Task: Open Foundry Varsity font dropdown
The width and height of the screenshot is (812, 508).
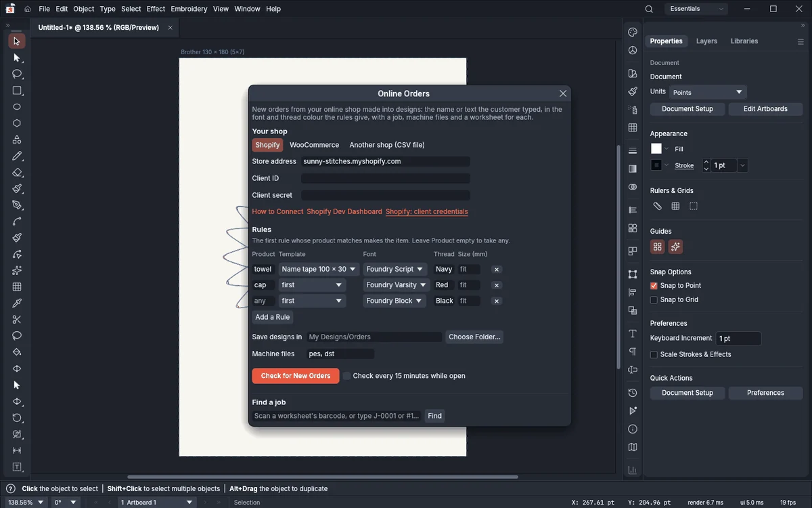Action: point(397,285)
